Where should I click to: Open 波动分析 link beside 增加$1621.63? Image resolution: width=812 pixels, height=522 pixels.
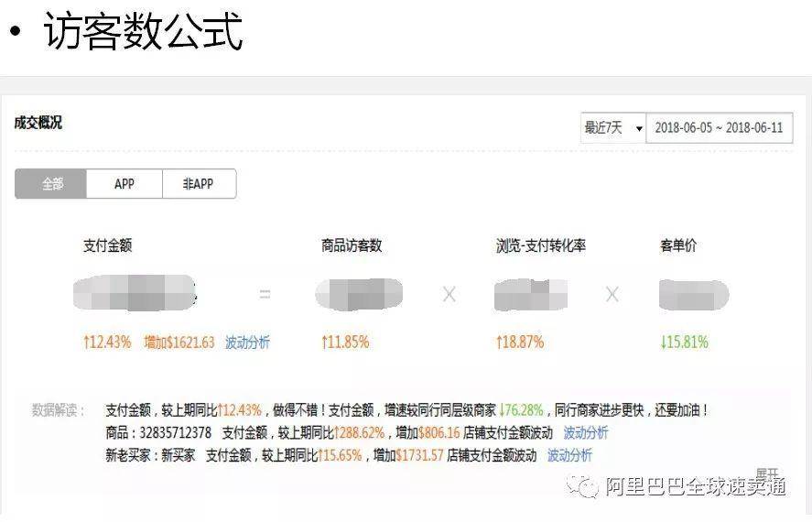(x=247, y=343)
